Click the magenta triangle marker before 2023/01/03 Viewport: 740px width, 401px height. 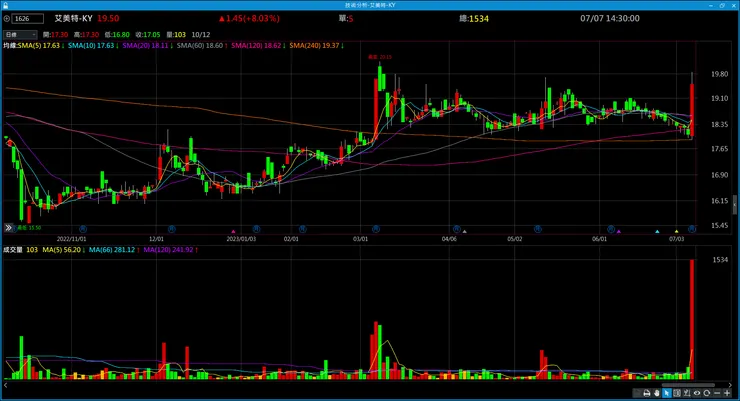tap(233, 232)
